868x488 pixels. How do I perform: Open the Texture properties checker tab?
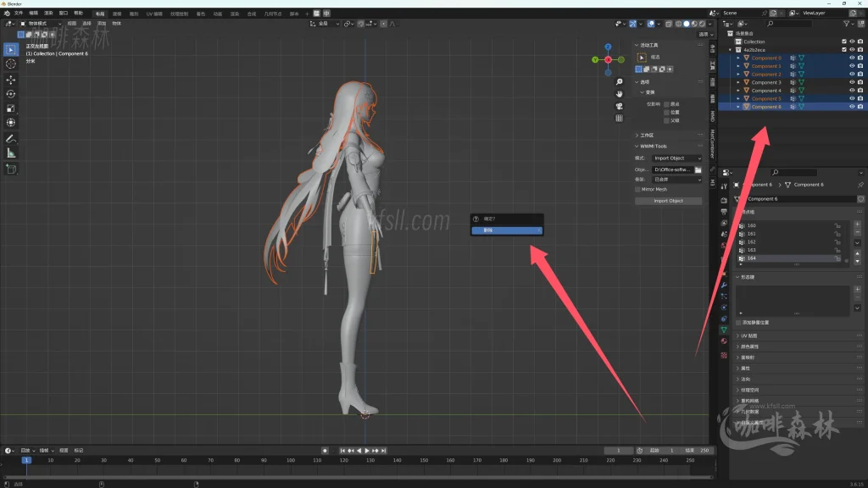[x=724, y=355]
